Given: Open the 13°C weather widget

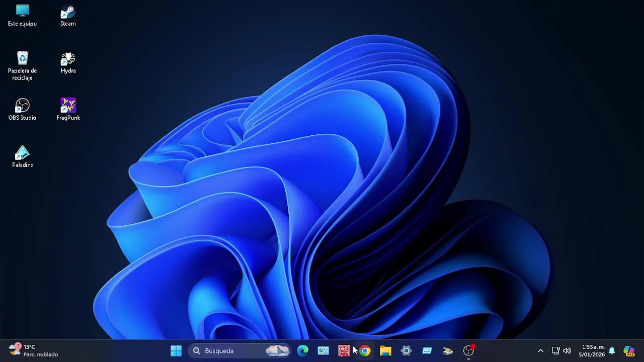Looking at the screenshot, I should coord(34,350).
